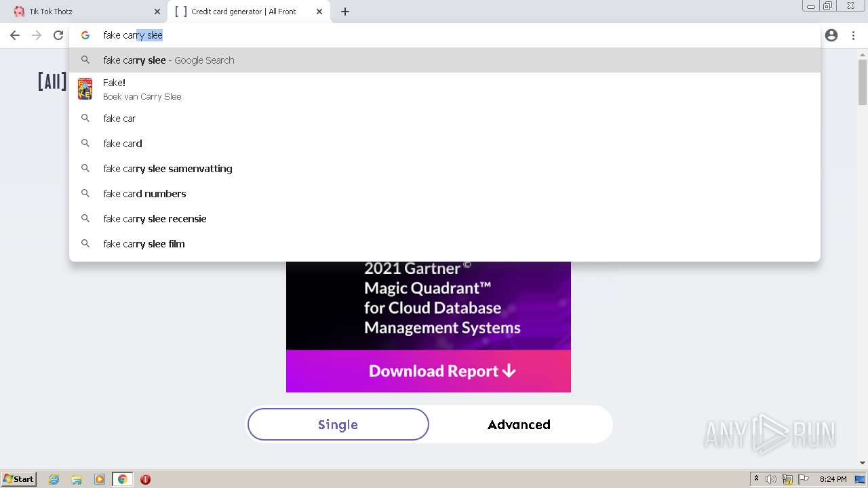Click the forward navigation arrow
Screen dimensions: 868x488
37,35
